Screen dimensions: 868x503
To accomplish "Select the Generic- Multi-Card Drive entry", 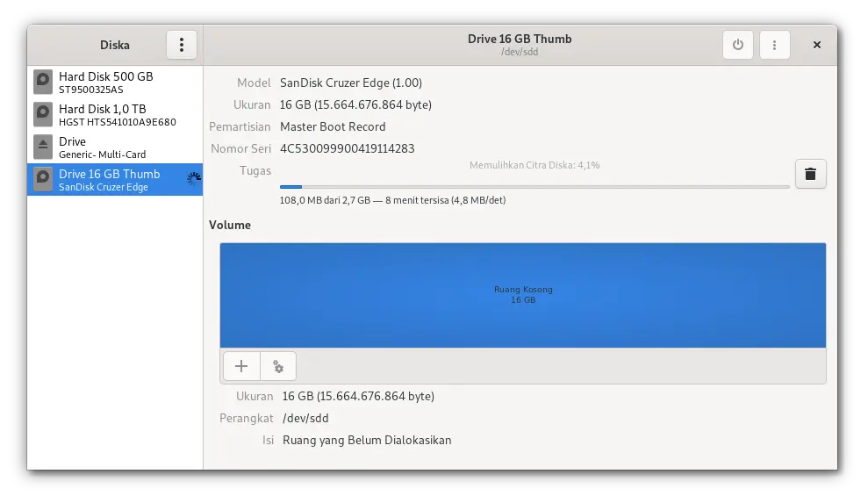I will [x=115, y=147].
